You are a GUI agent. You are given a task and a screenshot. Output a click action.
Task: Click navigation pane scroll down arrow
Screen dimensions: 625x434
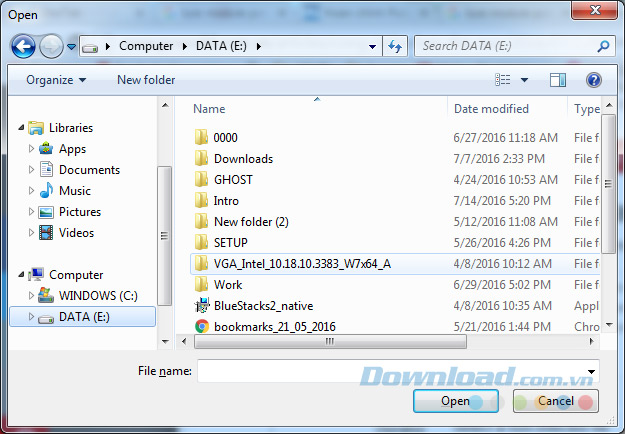click(x=165, y=342)
